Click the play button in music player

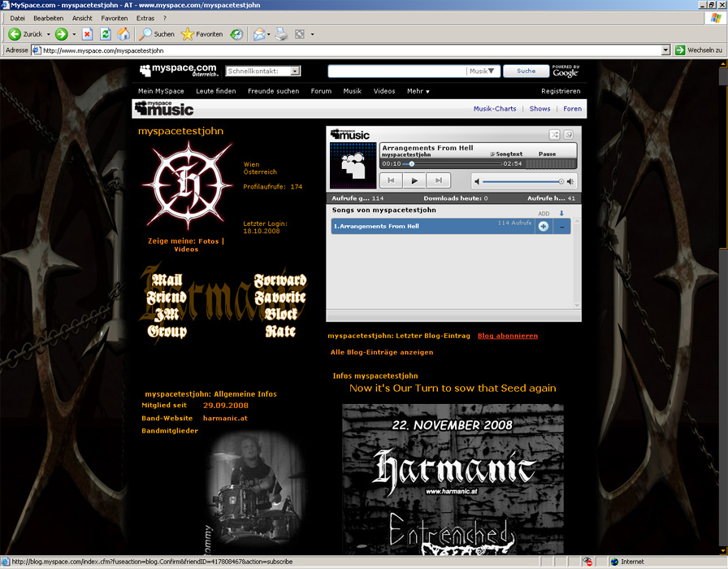(x=414, y=180)
